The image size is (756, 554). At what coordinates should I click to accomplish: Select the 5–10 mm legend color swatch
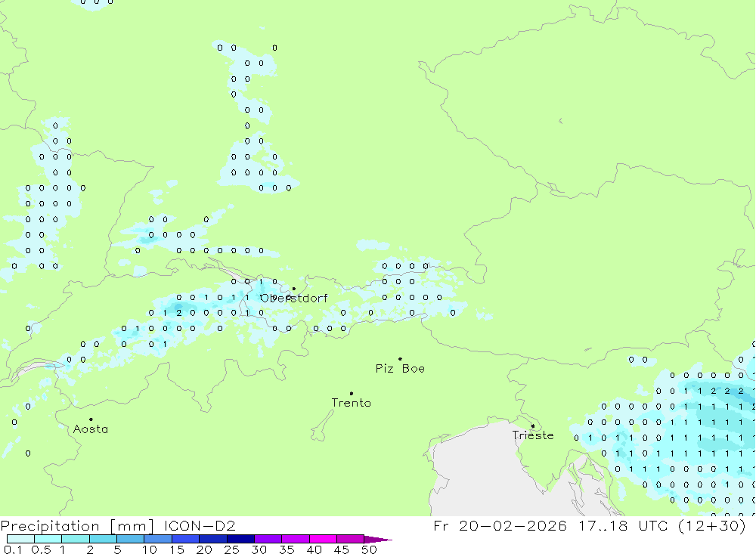131,539
